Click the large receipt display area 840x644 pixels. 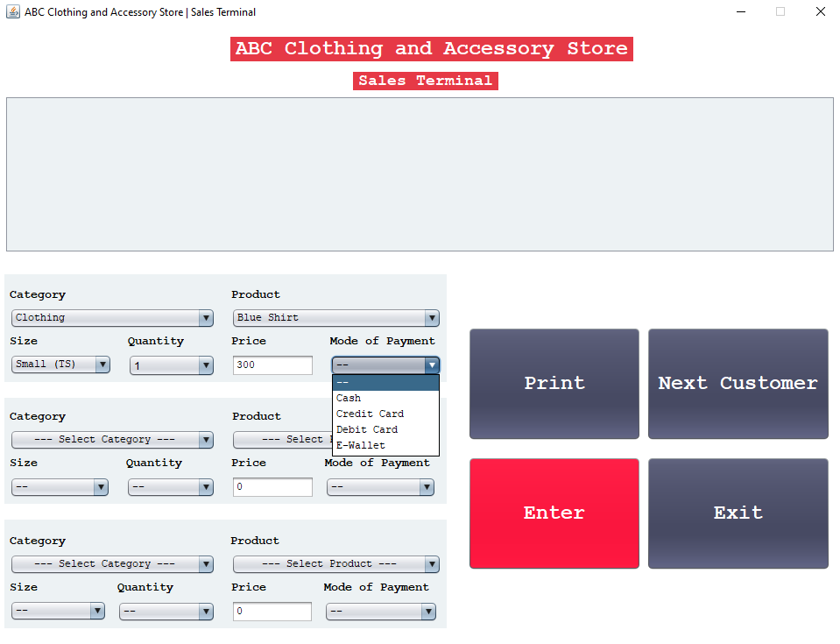click(x=420, y=174)
